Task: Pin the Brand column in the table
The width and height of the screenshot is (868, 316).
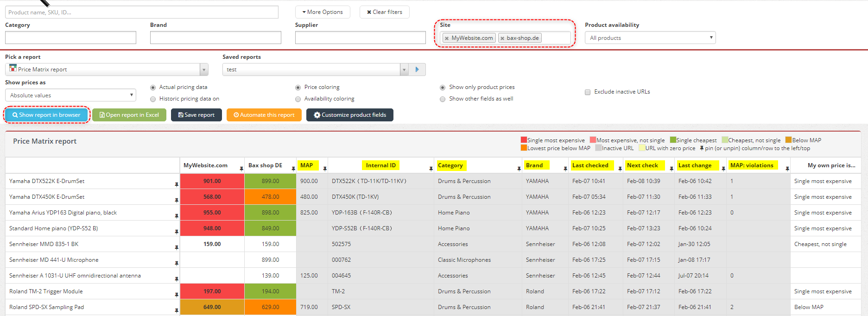Action: tap(565, 169)
